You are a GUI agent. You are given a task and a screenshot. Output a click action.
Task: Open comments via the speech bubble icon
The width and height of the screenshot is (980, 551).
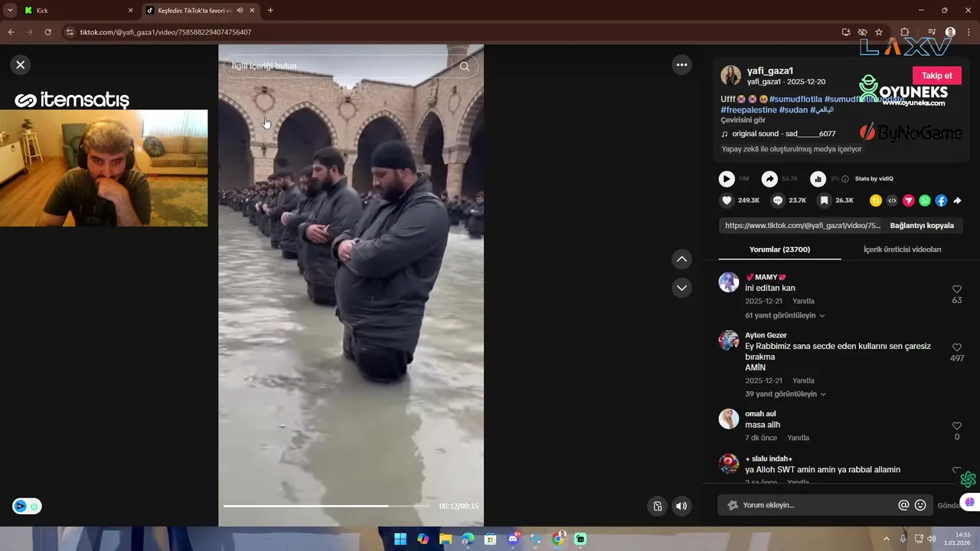click(x=778, y=201)
